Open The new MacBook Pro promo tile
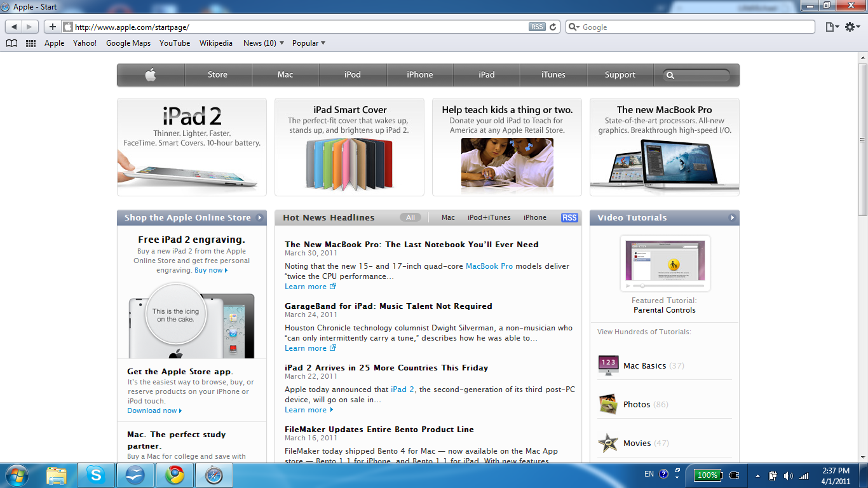The height and width of the screenshot is (488, 868). pos(665,147)
